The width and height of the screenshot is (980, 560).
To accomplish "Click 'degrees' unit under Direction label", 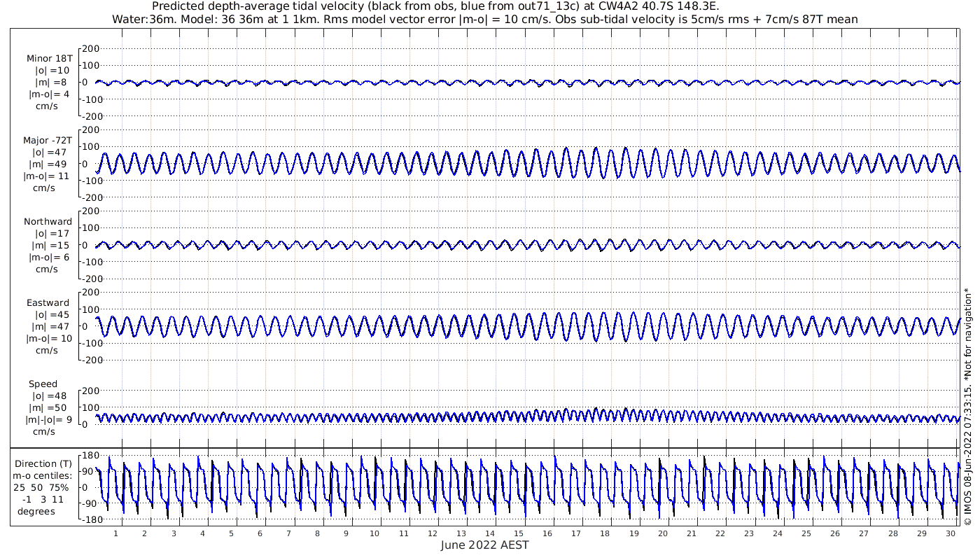I will point(36,511).
